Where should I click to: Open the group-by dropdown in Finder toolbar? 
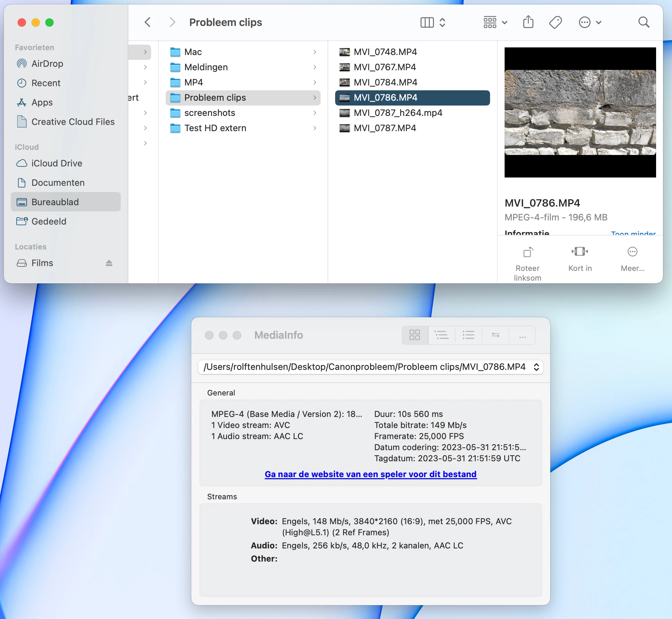point(495,22)
